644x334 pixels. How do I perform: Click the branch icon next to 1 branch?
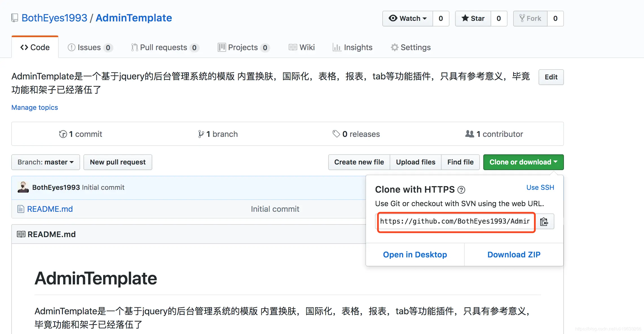201,134
